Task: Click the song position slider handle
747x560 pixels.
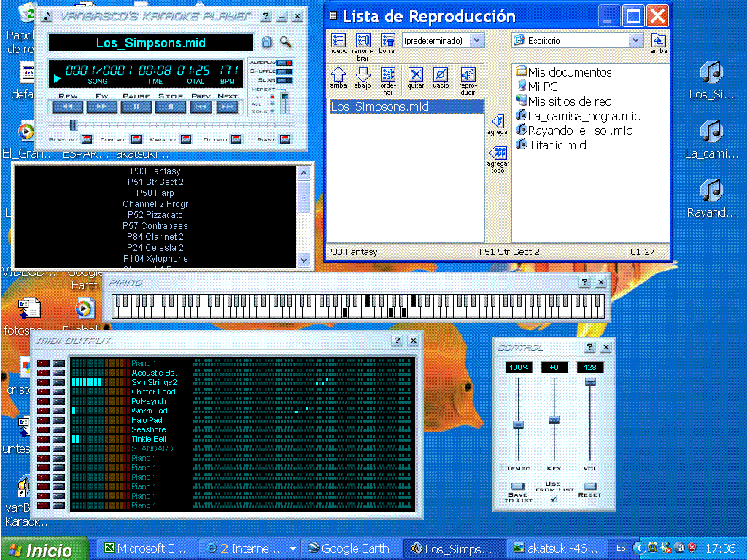Action: pos(74,125)
